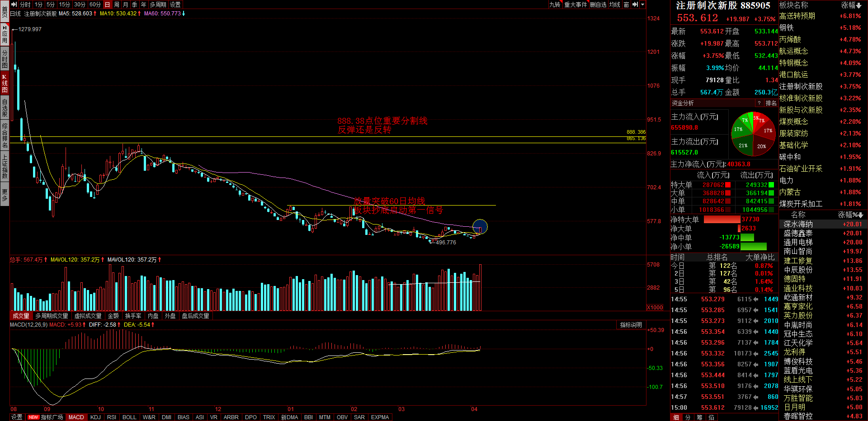Select the 日 daily period
The image size is (868, 421).
[x=107, y=5]
